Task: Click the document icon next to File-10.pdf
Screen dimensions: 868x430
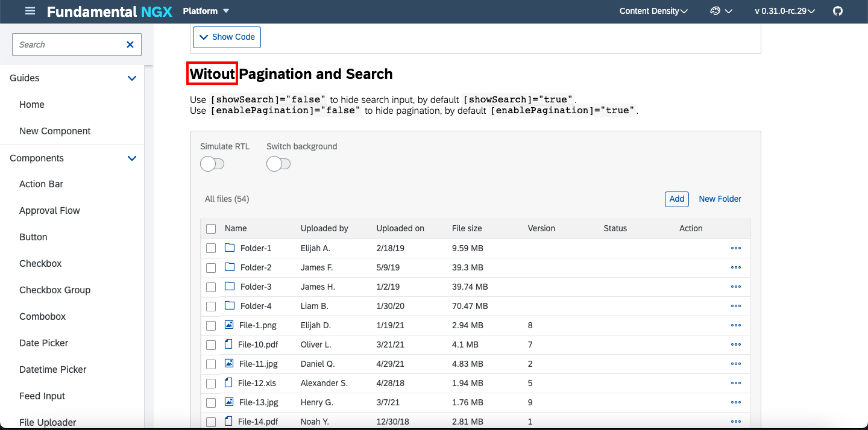Action: 228,344
